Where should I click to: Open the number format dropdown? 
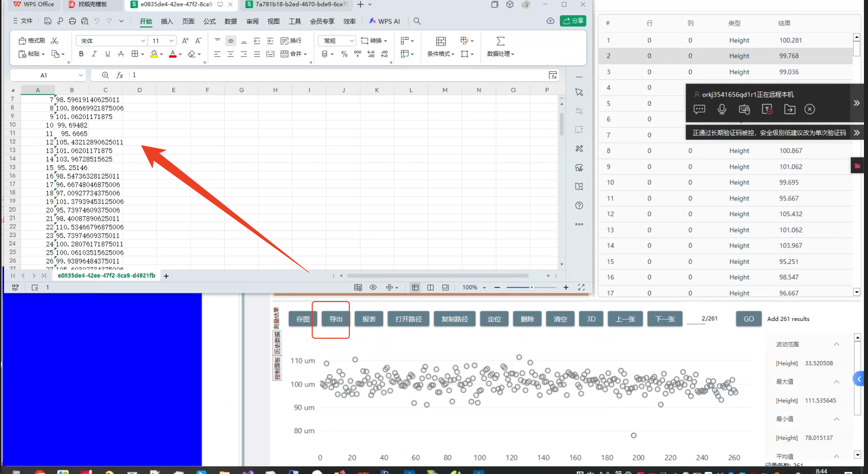click(351, 41)
